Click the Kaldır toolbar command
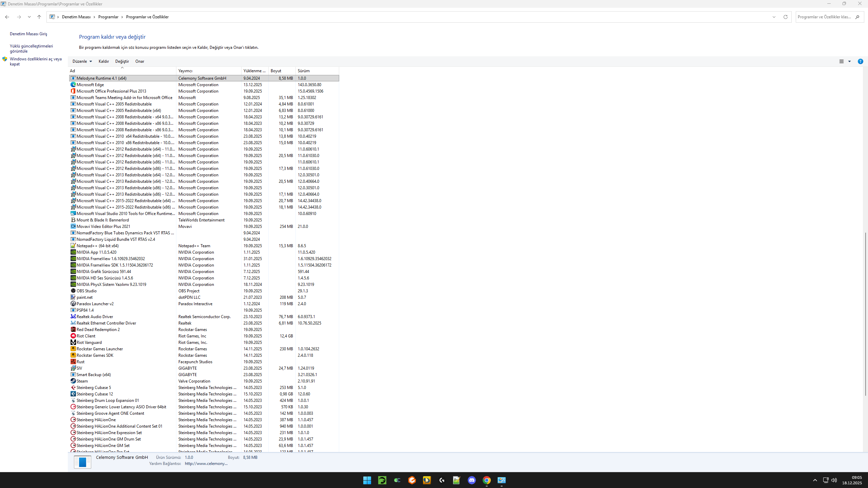Screen dimensions: 868x488 click(104, 61)
